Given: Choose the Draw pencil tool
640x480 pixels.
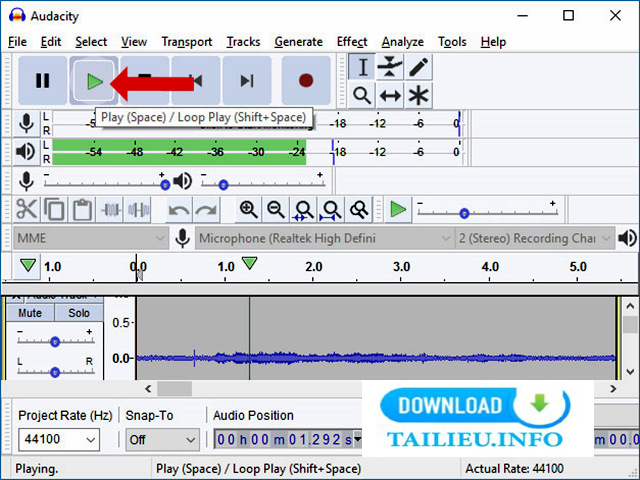Looking at the screenshot, I should click(418, 67).
